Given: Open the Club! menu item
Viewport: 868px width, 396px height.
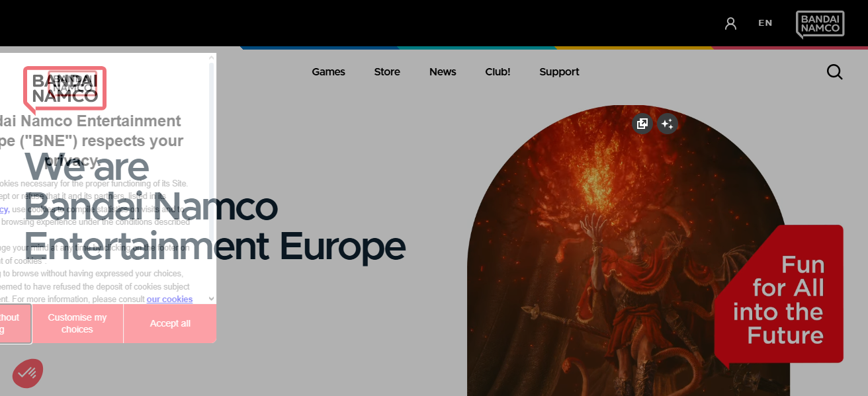Looking at the screenshot, I should (498, 71).
